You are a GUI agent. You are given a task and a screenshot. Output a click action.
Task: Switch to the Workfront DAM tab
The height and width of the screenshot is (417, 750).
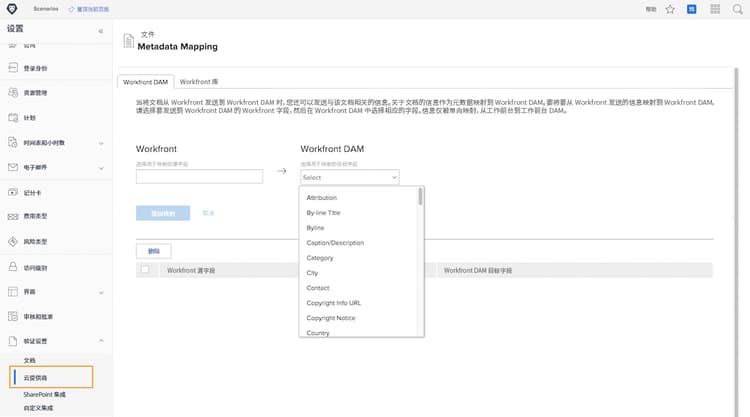click(145, 82)
